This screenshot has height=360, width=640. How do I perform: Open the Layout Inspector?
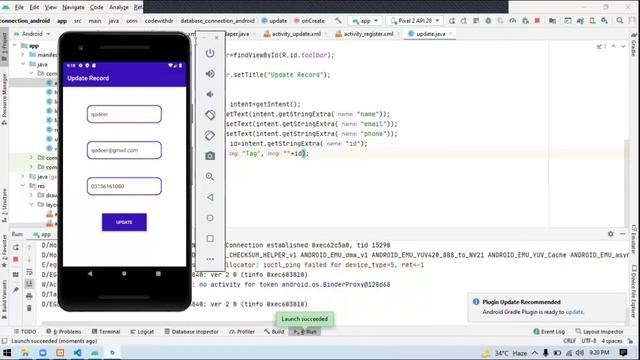point(599,331)
